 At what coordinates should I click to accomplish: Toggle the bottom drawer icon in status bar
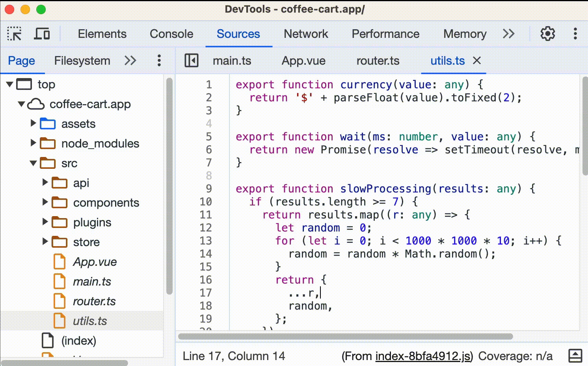pyautogui.click(x=575, y=356)
